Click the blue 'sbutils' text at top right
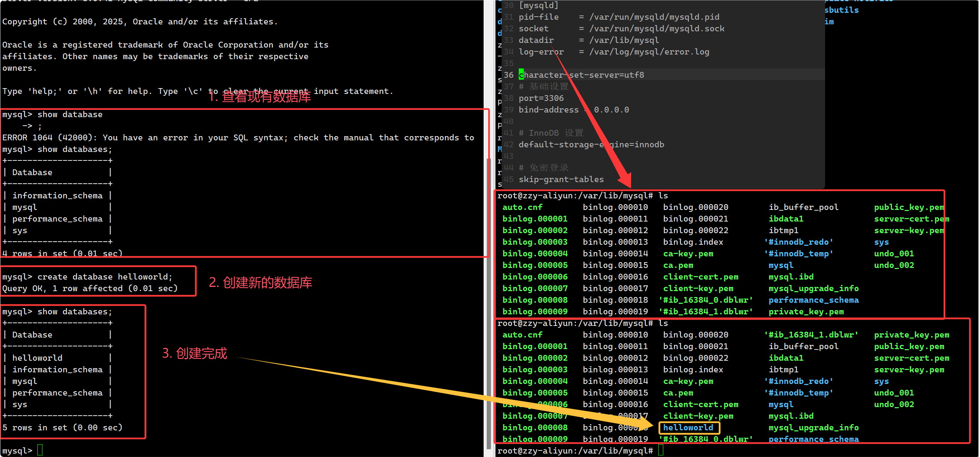The height and width of the screenshot is (457, 980). point(841,10)
